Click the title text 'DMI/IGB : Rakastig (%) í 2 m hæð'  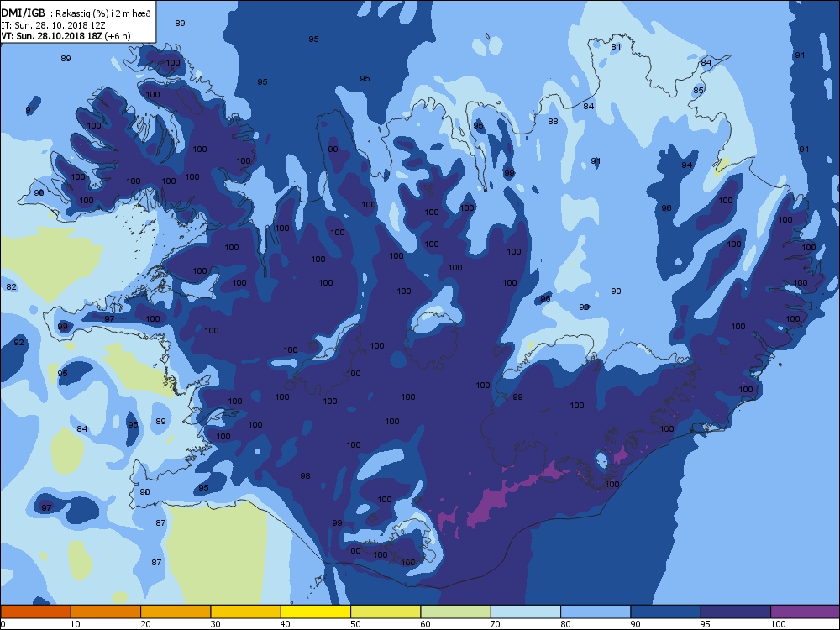[x=76, y=13]
